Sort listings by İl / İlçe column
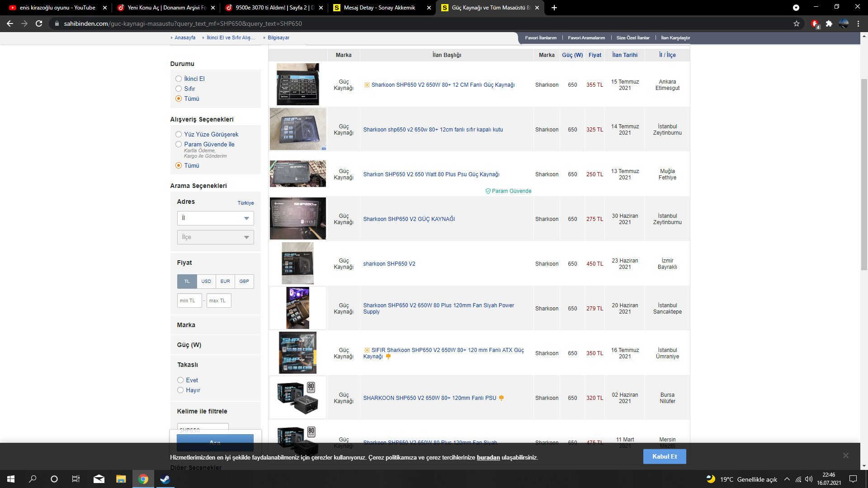This screenshot has height=488, width=868. tap(667, 55)
